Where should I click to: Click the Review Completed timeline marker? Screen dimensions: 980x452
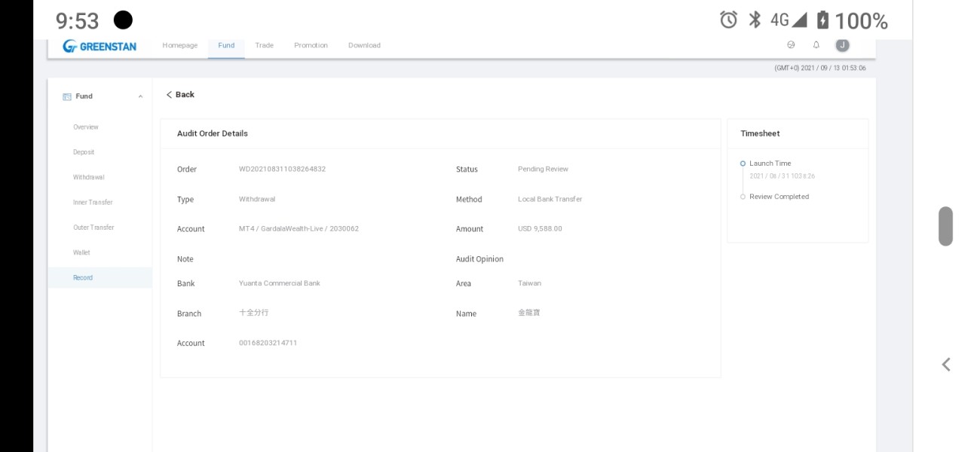point(743,197)
